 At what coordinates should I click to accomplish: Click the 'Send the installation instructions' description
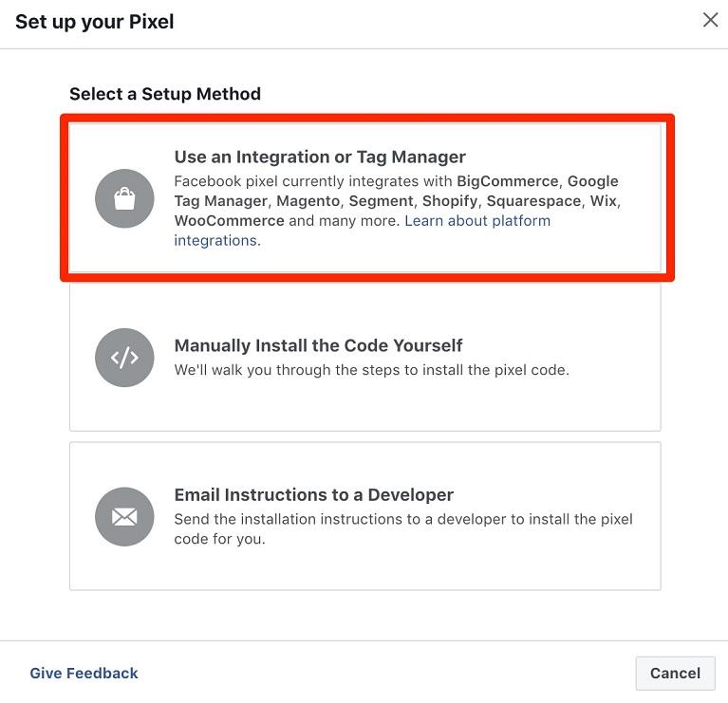pos(403,529)
